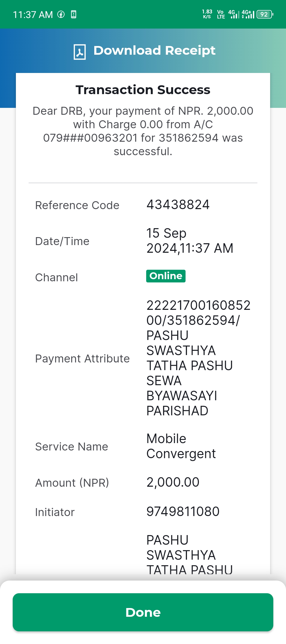This screenshot has height=644, width=286.
Task: Tap the first 4G signal bars icon
Action: [x=234, y=14]
